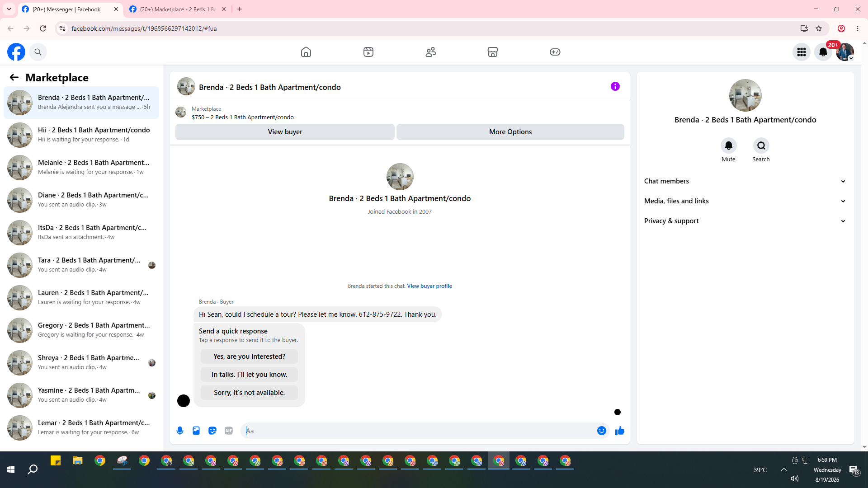This screenshot has width=868, height=488.
Task: Open Tara's conversation
Action: coord(81,265)
